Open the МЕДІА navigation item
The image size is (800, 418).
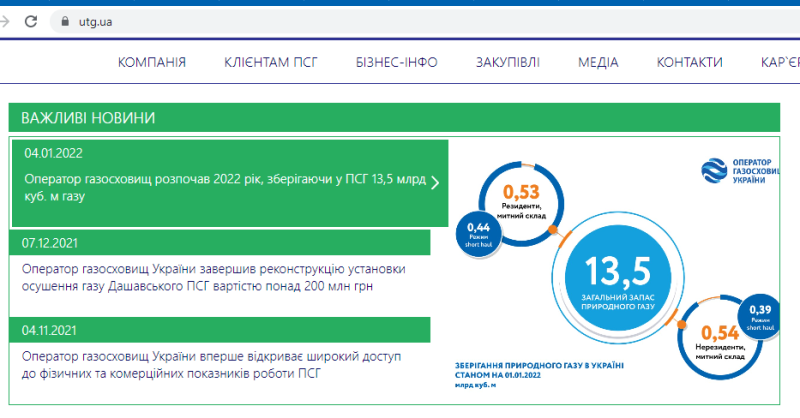click(x=598, y=63)
